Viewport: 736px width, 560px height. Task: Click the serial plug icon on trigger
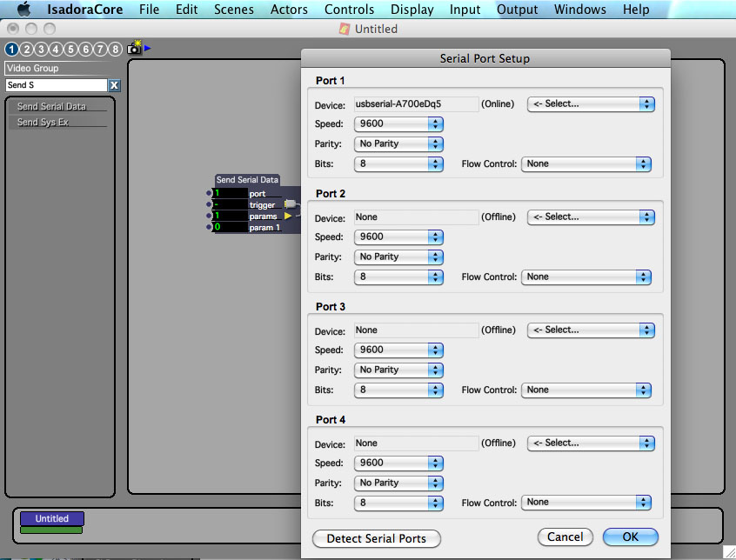pyautogui.click(x=290, y=204)
